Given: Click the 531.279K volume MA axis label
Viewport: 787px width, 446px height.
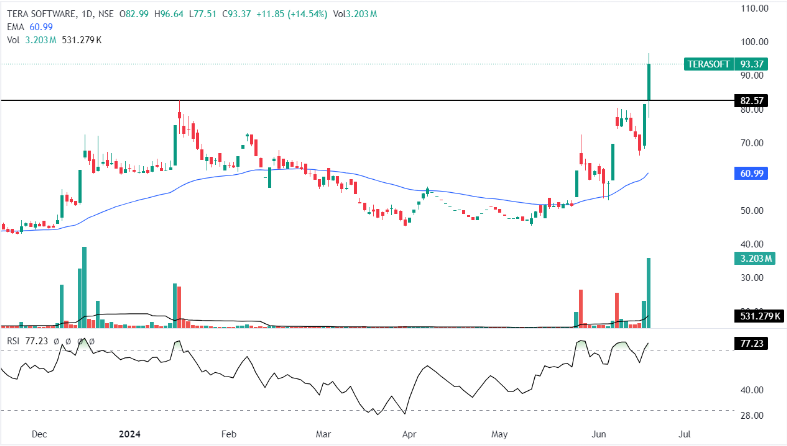Looking at the screenshot, I should click(x=757, y=318).
